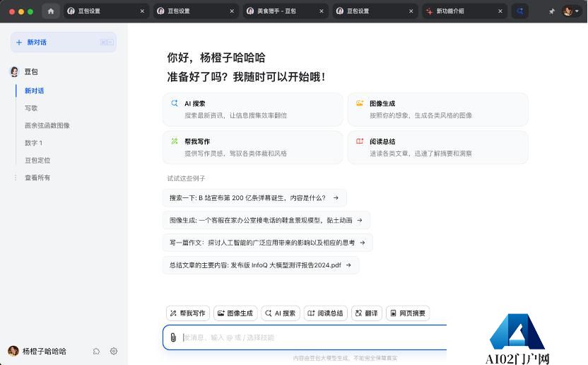Select the 阅读总结 skill above input box
Screen dimensions: 588x365
click(x=326, y=313)
